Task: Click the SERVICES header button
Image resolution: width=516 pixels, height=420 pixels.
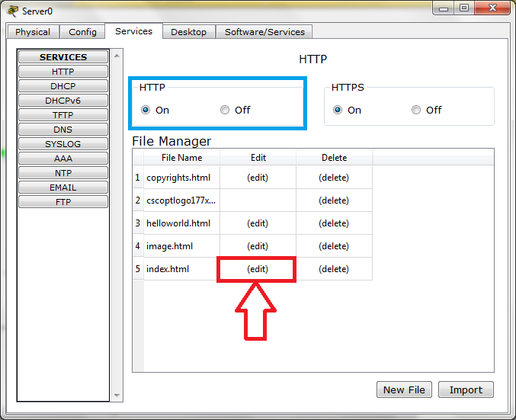Action: click(63, 57)
